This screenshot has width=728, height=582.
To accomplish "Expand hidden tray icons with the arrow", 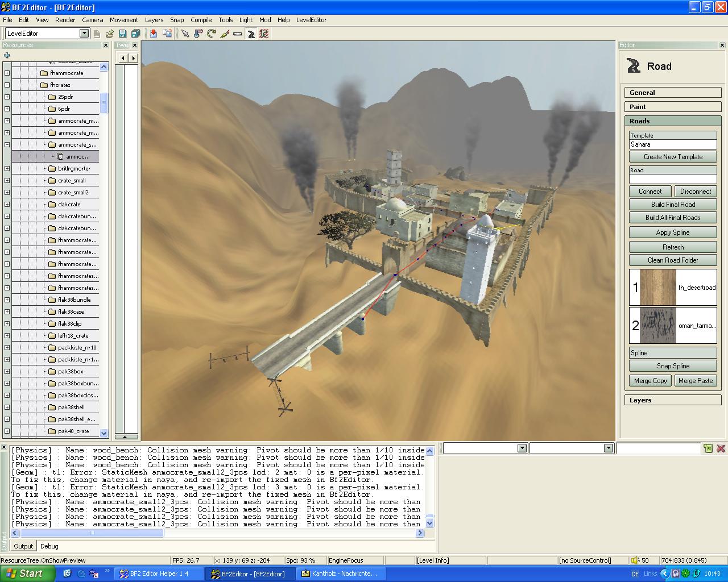I will pyautogui.click(x=665, y=573).
